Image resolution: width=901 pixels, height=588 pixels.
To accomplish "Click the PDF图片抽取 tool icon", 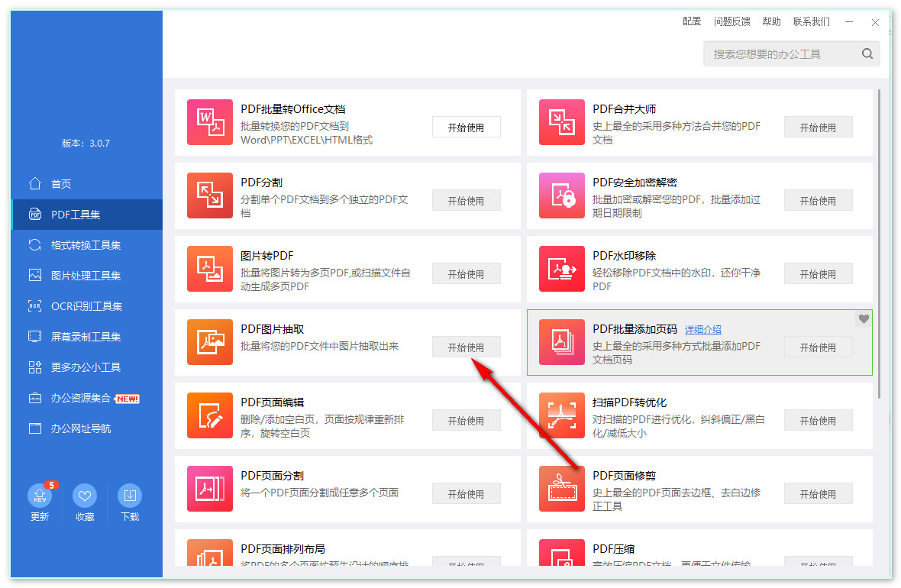I will (210, 342).
